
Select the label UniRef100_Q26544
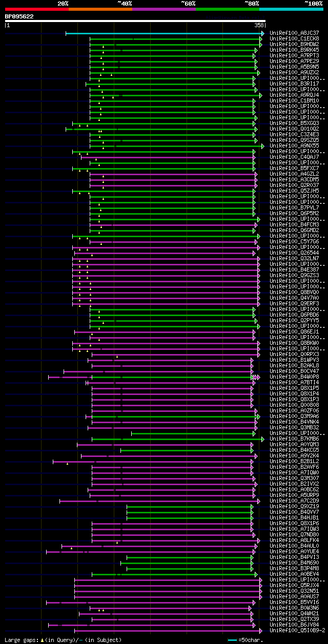(x=294, y=253)
